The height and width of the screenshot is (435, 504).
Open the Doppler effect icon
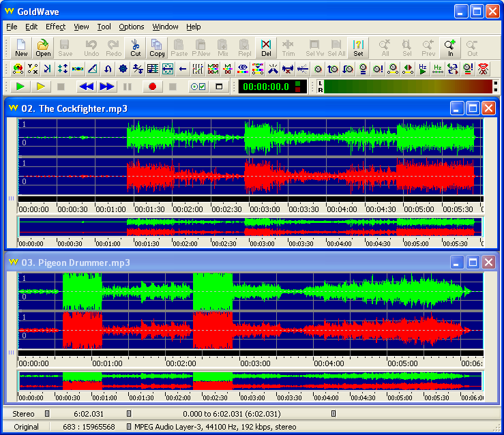[x=17, y=69]
